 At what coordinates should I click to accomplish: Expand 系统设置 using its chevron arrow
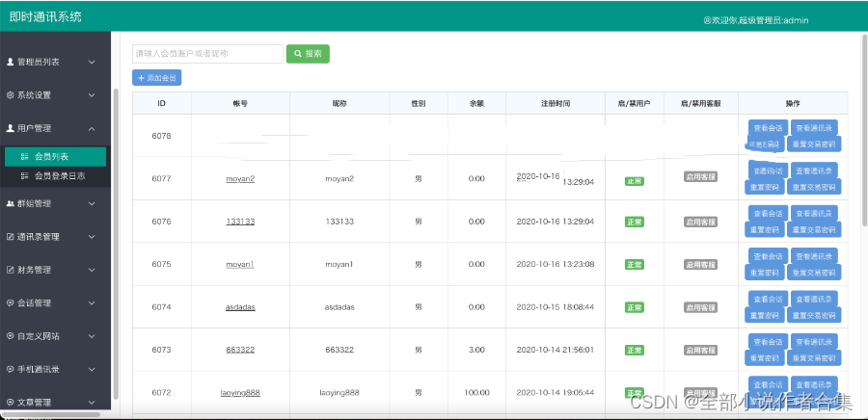pyautogui.click(x=92, y=95)
